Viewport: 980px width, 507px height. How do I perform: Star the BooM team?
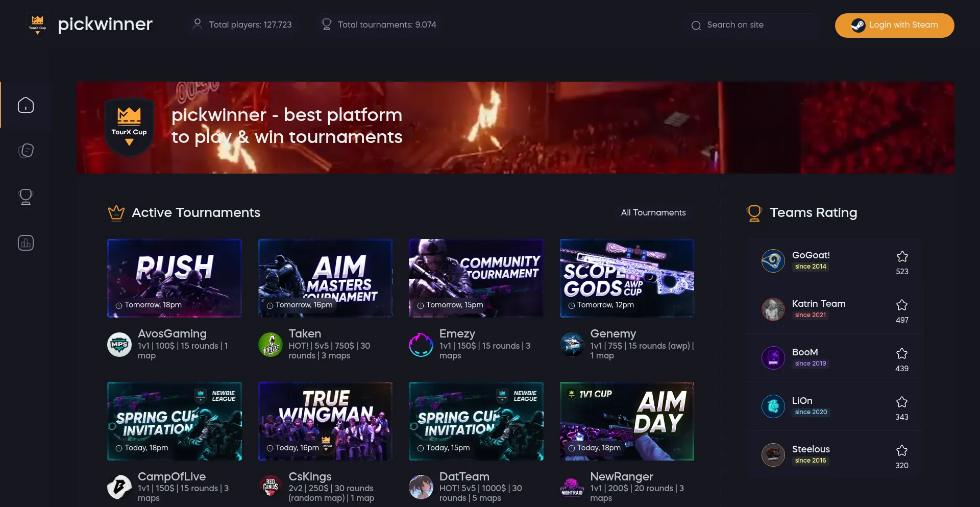pyautogui.click(x=902, y=353)
